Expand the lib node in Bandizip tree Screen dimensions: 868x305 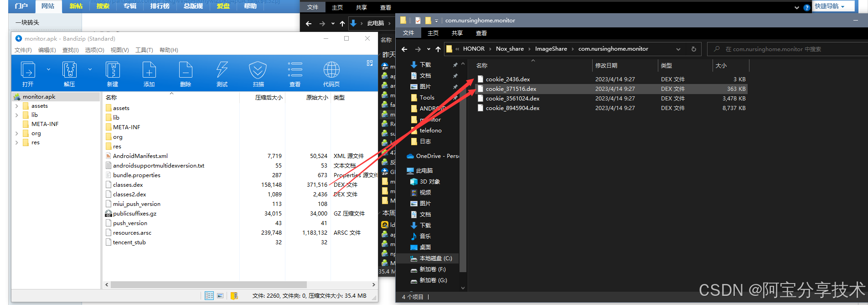coord(17,115)
